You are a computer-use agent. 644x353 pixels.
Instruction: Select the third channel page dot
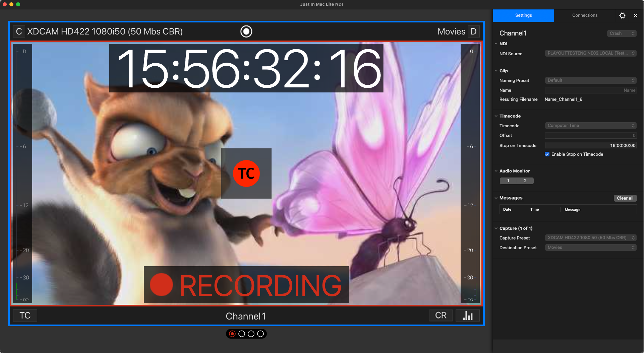pos(251,334)
